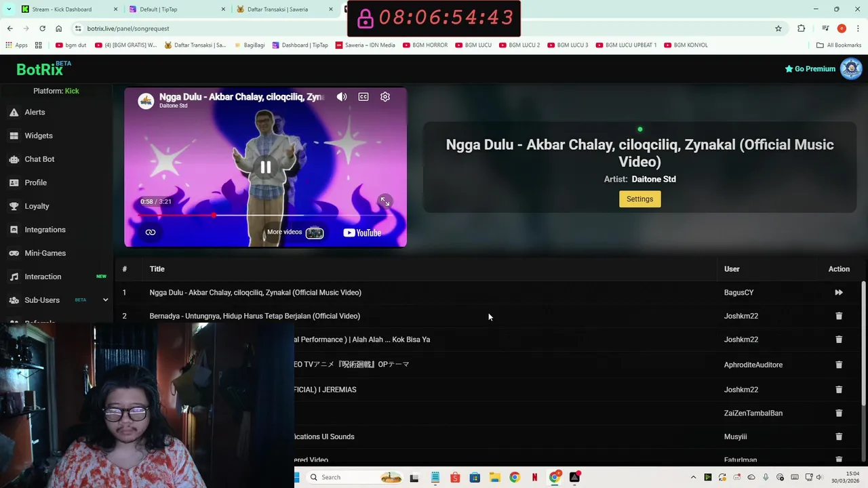The height and width of the screenshot is (488, 868).
Task: Open the Chrome extensions puzzle icon
Action: 802,28
